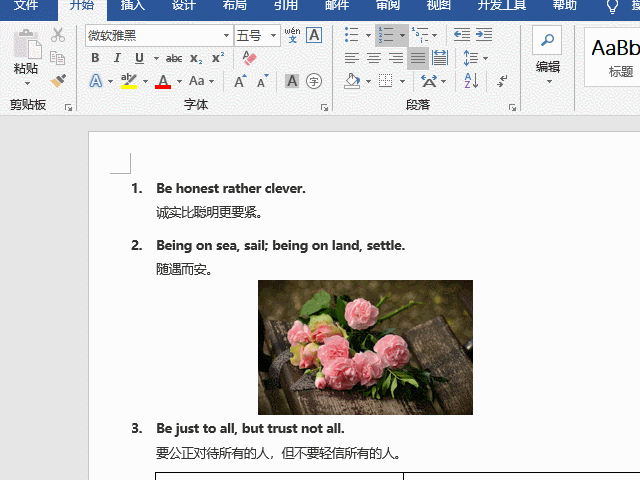Click the Multilevel List icon
The width and height of the screenshot is (640, 480).
[420, 35]
